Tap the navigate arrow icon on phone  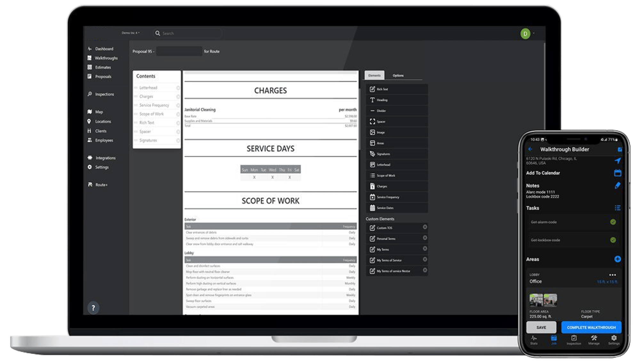click(618, 161)
